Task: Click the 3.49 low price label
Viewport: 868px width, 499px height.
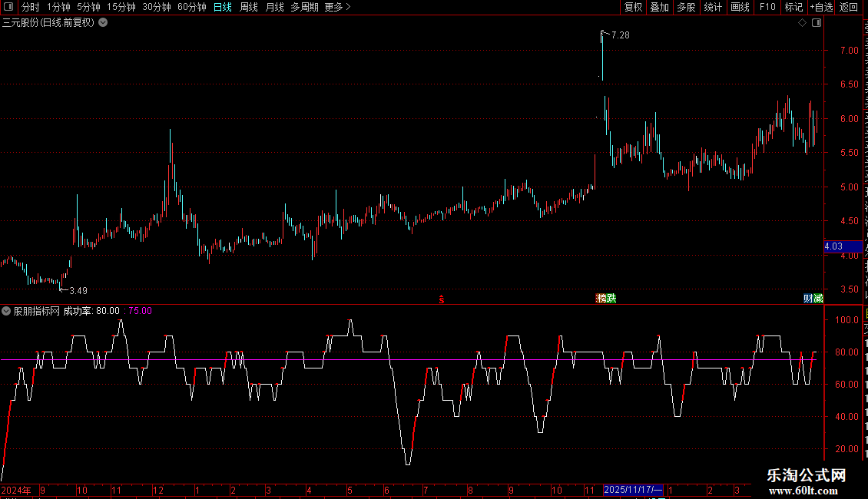Action: (x=78, y=291)
